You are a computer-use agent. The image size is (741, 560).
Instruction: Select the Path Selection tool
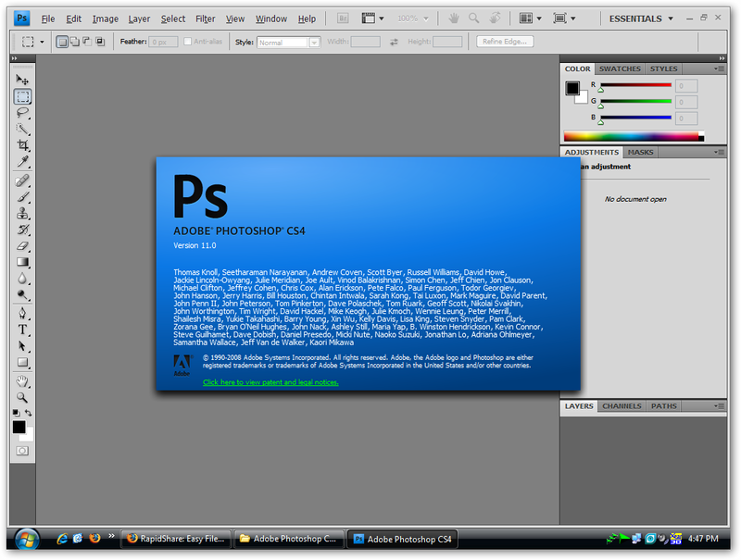(22, 346)
